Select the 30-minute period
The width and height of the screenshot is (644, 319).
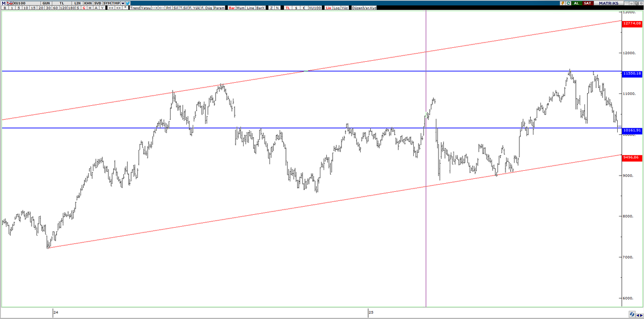pos(48,8)
